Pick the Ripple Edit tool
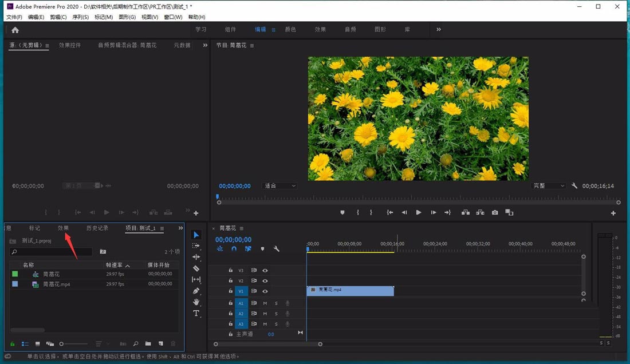Viewport: 630px width, 364px height. click(x=196, y=257)
